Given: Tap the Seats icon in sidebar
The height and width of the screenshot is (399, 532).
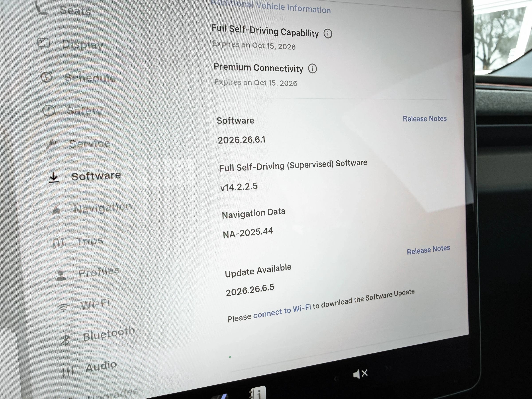Looking at the screenshot, I should (41, 9).
